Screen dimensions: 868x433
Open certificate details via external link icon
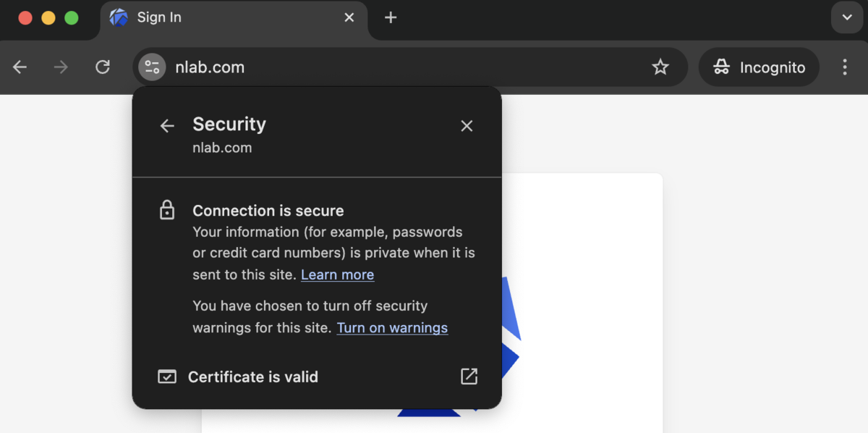(469, 376)
